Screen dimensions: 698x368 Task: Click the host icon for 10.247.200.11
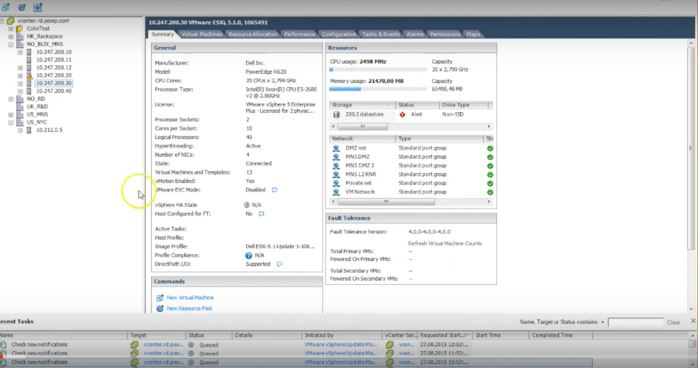[29, 60]
